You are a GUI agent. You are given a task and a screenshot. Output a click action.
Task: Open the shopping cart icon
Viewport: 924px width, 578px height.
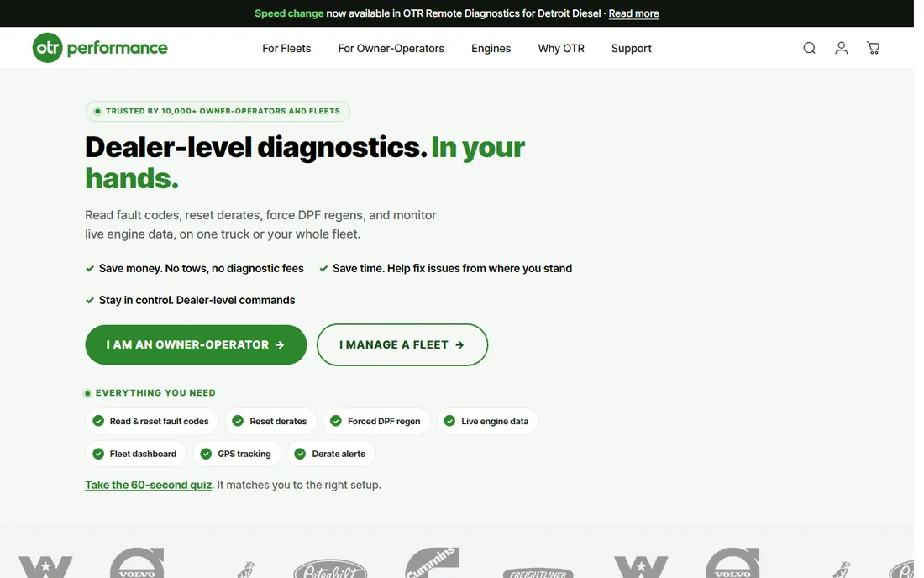click(873, 49)
